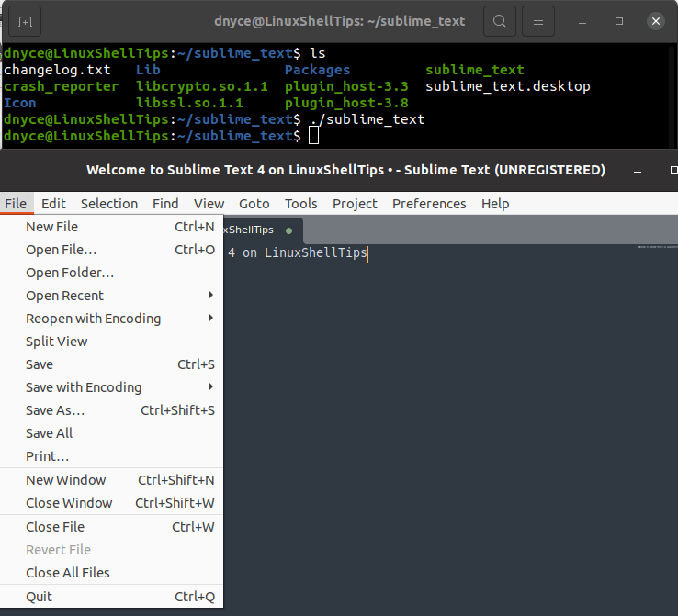Click unsaved dot on editor tab

pyautogui.click(x=288, y=230)
